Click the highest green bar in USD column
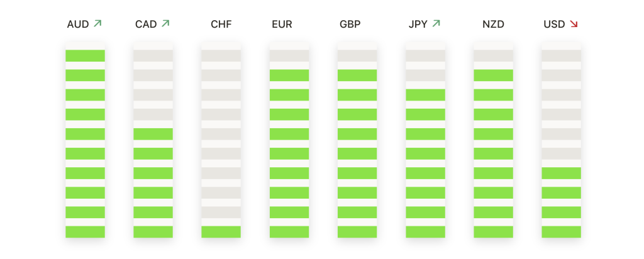 [561, 174]
